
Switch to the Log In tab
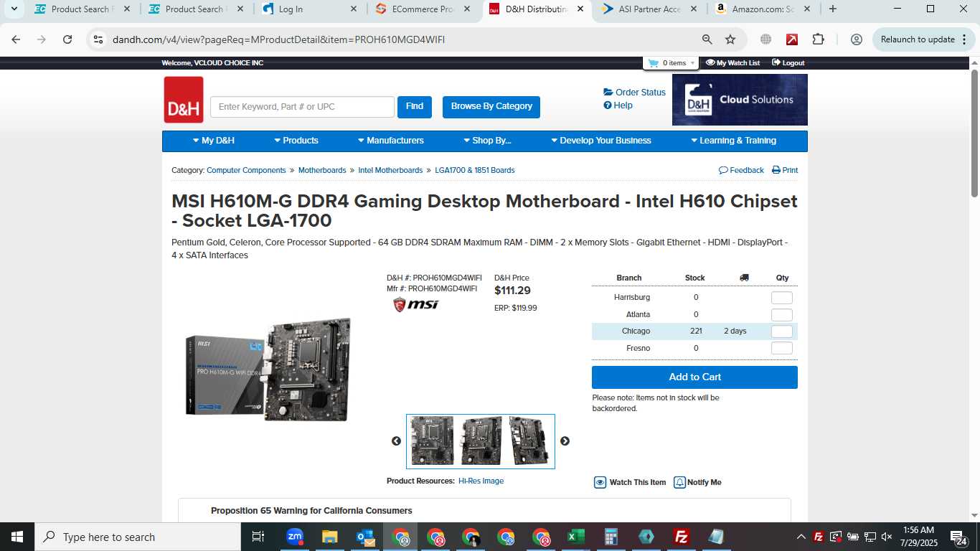pos(310,9)
